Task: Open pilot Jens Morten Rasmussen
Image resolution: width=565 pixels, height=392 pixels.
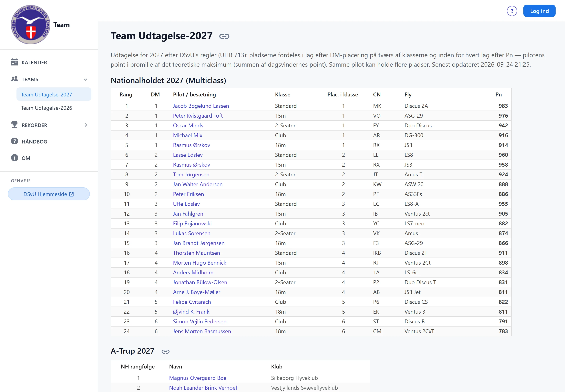Action: 202,331
